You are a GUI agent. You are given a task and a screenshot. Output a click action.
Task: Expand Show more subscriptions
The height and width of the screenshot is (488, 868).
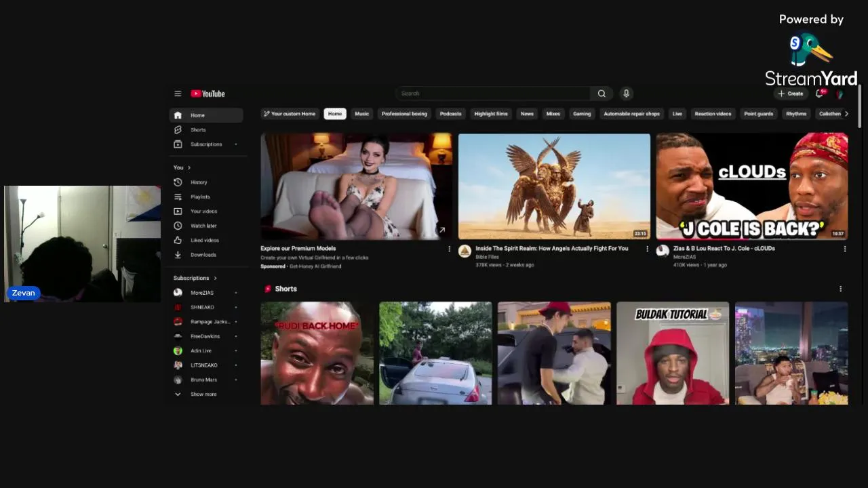coord(206,394)
